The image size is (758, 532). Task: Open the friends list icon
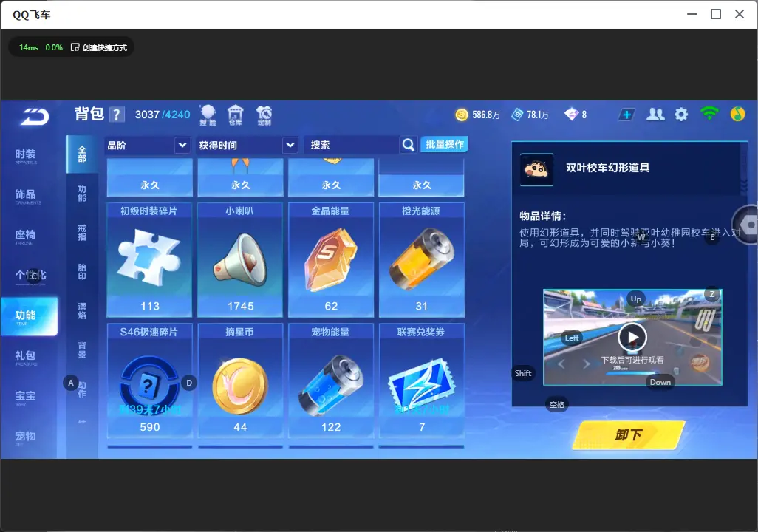pyautogui.click(x=655, y=115)
